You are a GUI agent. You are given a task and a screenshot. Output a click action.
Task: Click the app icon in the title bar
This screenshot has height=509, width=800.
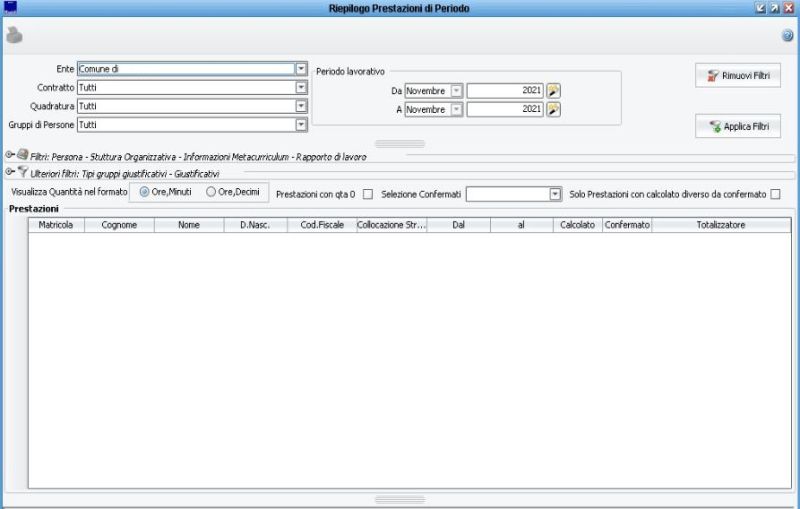(11, 8)
